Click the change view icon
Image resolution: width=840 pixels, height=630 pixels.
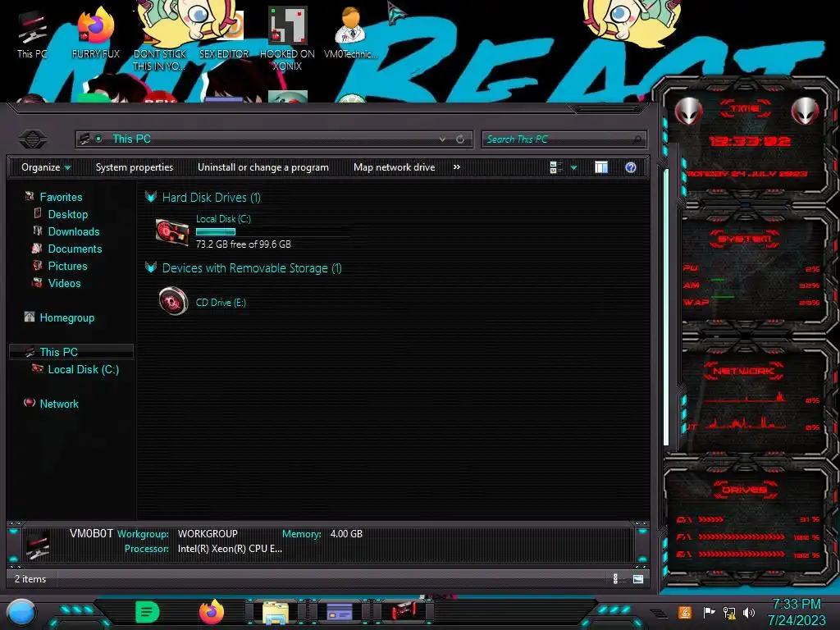tap(555, 167)
